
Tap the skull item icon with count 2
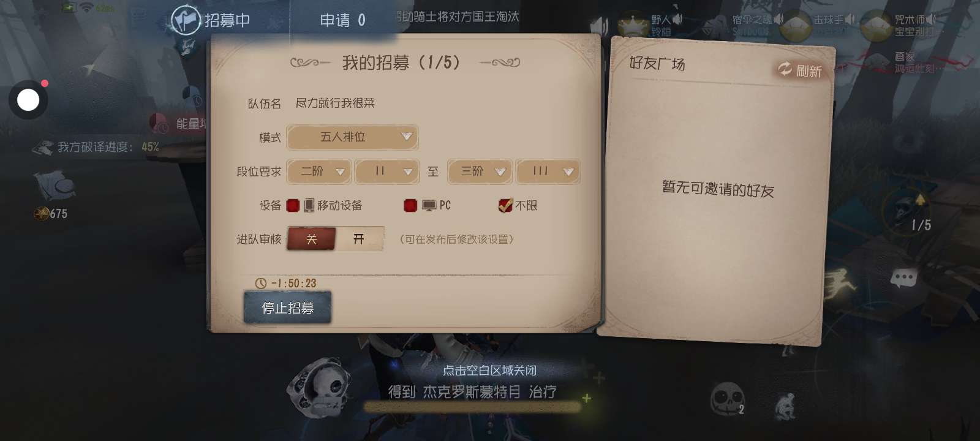pyautogui.click(x=727, y=400)
